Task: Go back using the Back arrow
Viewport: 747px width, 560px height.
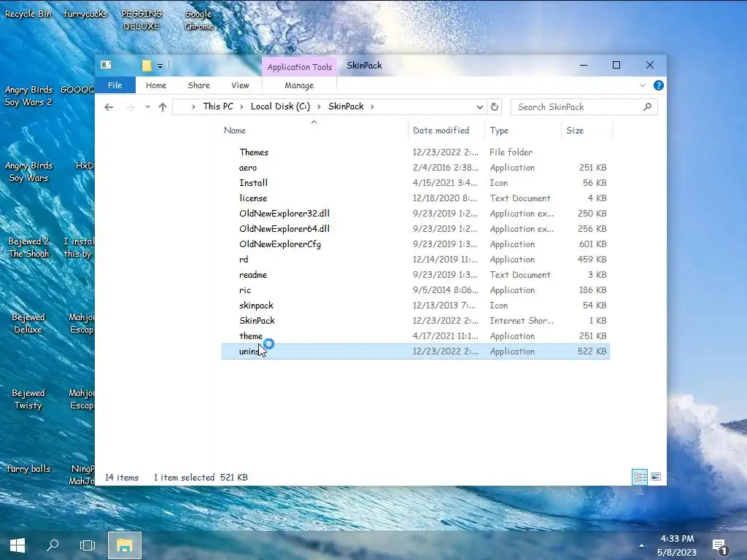Action: pos(109,107)
